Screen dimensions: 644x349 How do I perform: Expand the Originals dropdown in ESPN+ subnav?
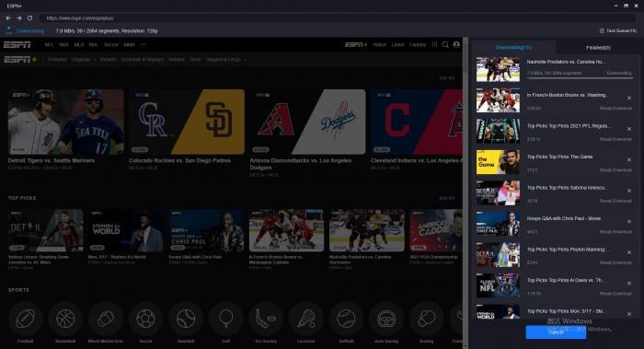(84, 60)
